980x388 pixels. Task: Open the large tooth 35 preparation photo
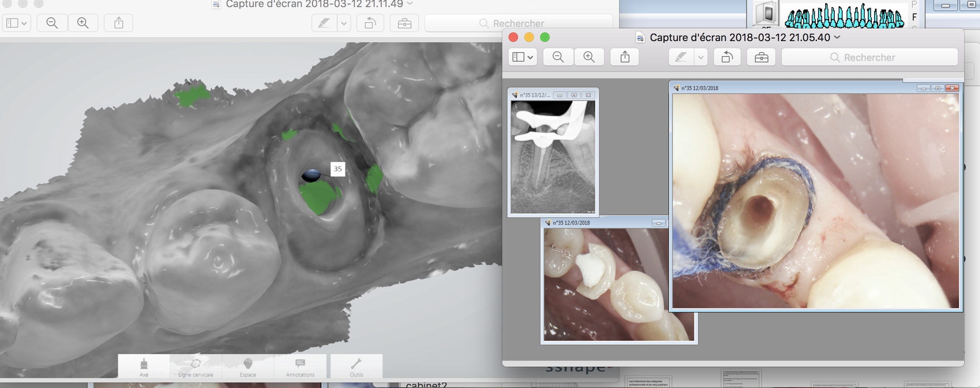click(816, 201)
